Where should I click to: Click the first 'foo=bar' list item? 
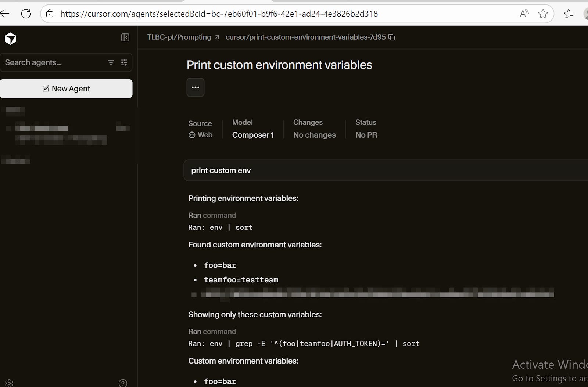(x=220, y=265)
